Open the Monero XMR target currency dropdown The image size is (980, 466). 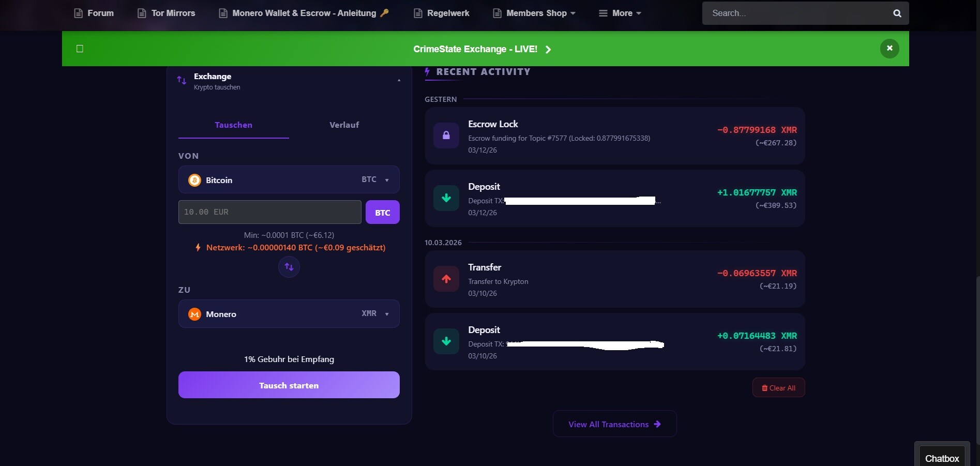[289, 313]
